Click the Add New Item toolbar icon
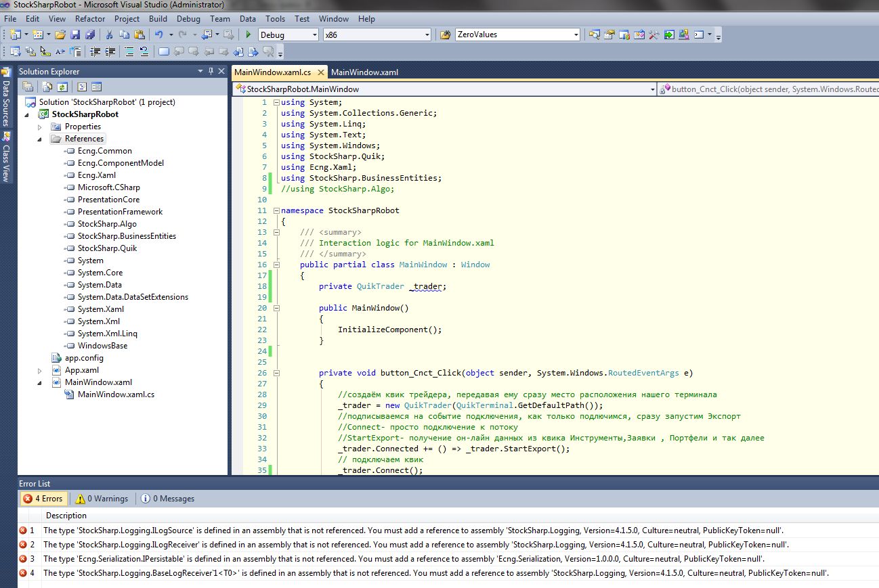The height and width of the screenshot is (588, 879). tap(37, 35)
